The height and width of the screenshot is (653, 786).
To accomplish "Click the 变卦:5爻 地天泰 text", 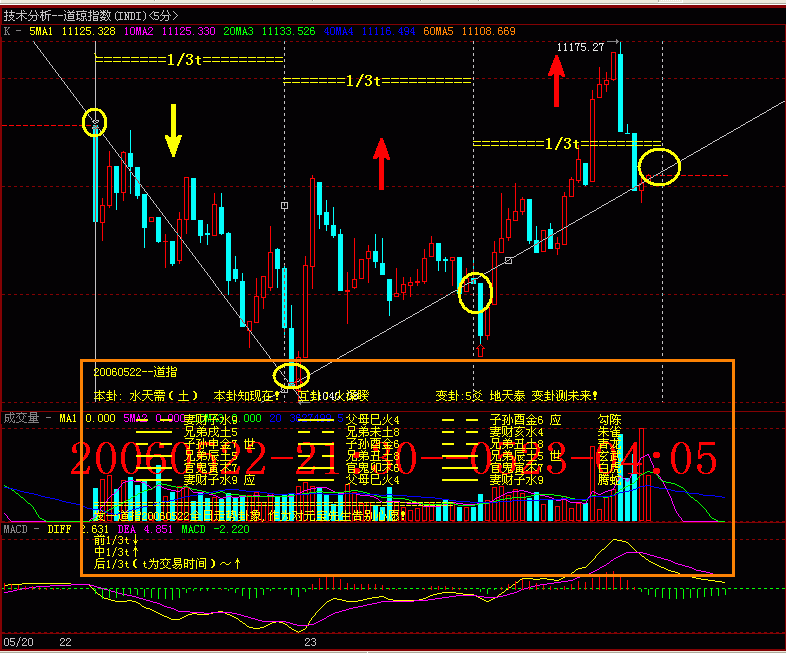I will click(480, 396).
